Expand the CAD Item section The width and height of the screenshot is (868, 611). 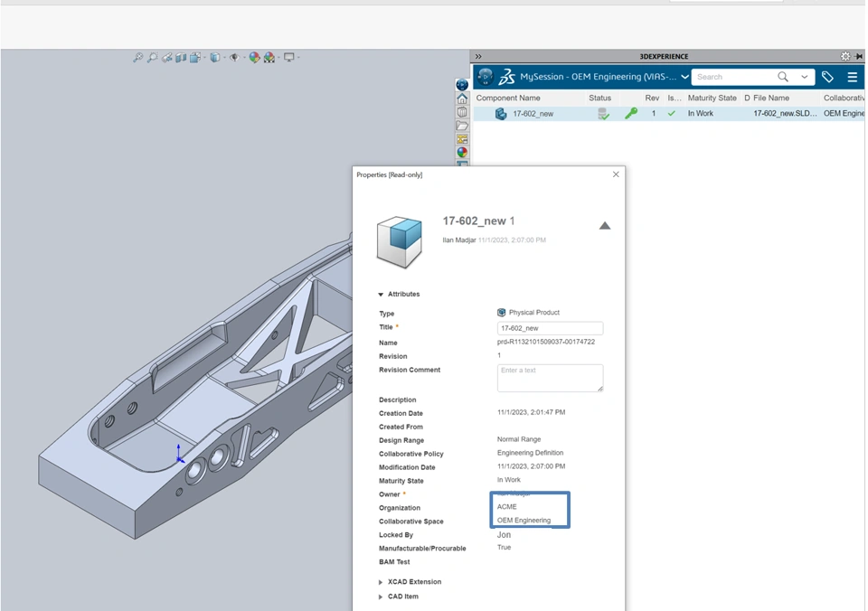[x=381, y=597]
